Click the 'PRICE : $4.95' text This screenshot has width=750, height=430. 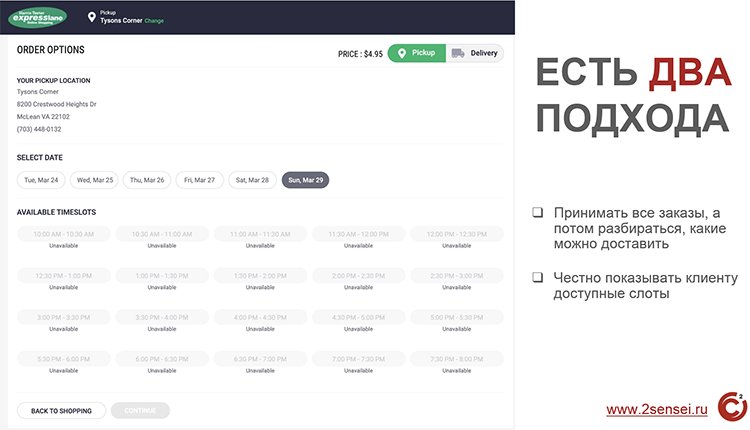tap(360, 54)
